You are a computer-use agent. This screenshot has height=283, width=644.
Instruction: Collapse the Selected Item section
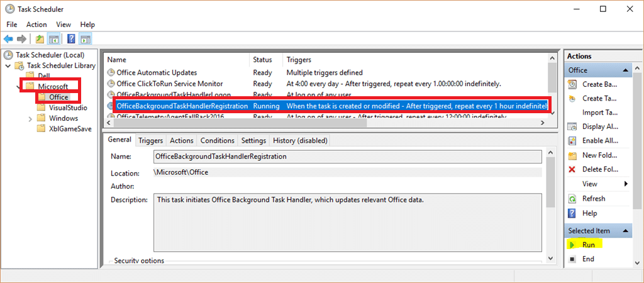click(x=626, y=231)
